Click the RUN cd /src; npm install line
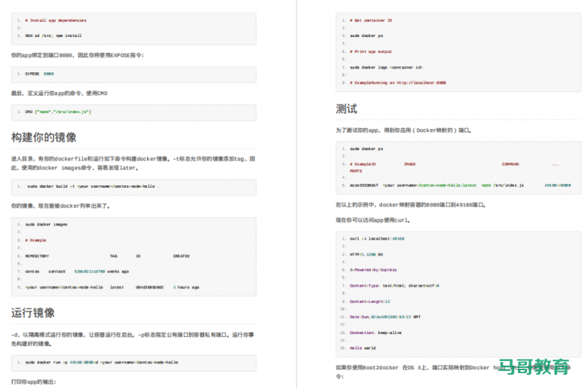588x389 pixels. (53, 35)
